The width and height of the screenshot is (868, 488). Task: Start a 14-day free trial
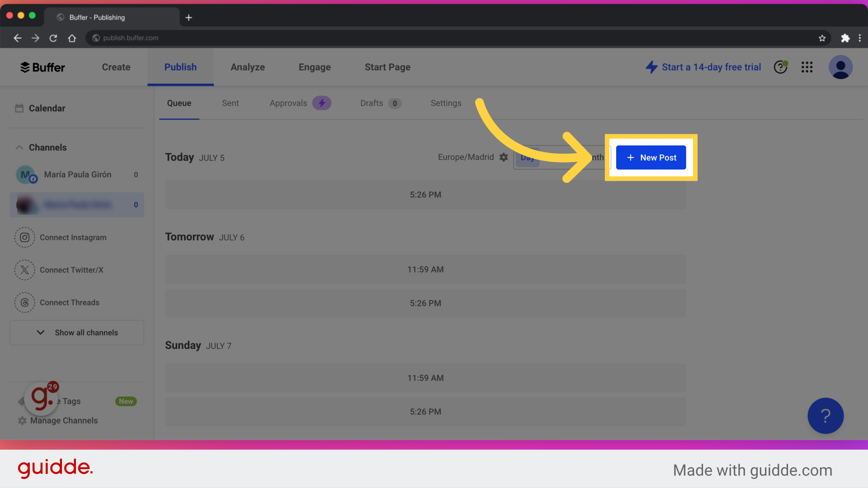tap(710, 67)
